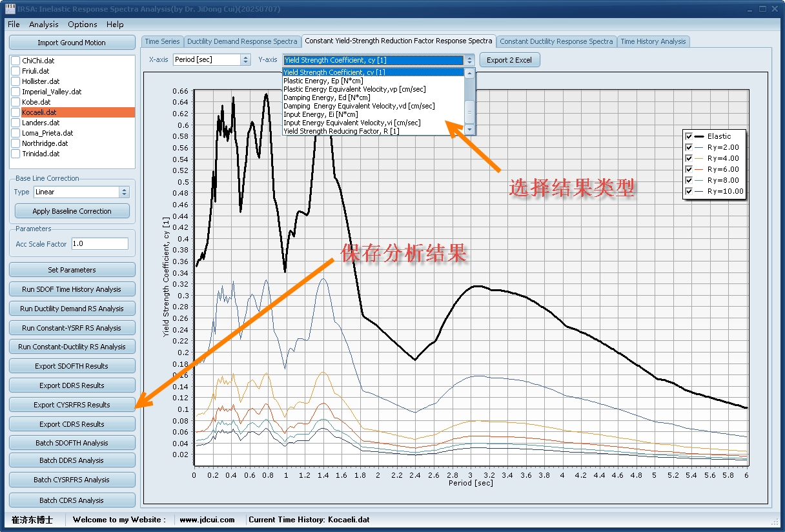Enable the Northridge.dat checkbox
Screen dimensions: 785x532
coord(16,143)
